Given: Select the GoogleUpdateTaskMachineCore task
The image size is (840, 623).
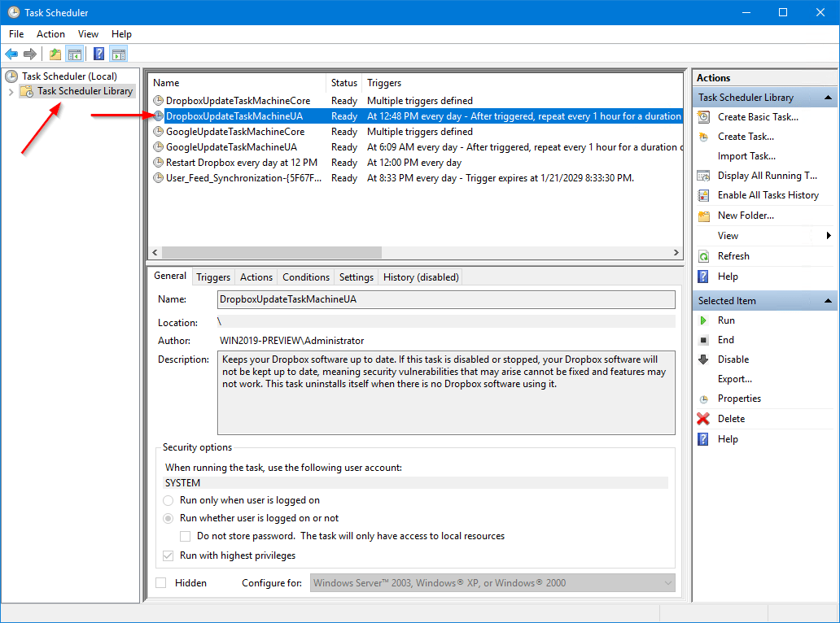Looking at the screenshot, I should 236,132.
